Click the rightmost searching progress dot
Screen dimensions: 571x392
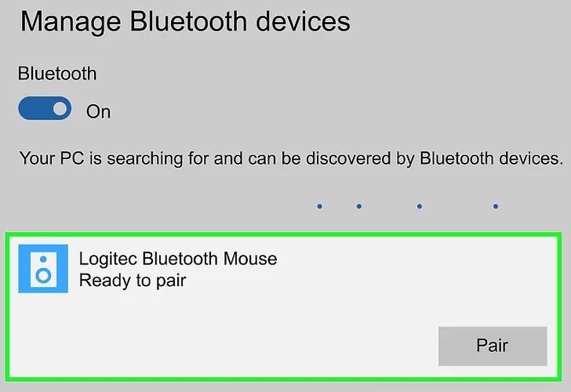pos(496,207)
